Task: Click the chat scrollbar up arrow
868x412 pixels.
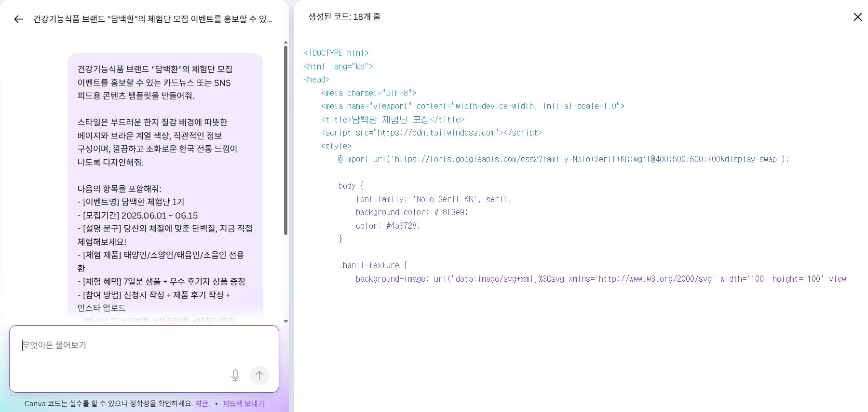Action: pyautogui.click(x=285, y=42)
